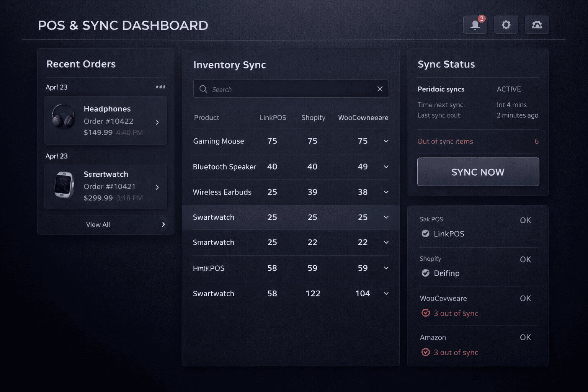This screenshot has width=588, height=392.
Task: Click the Product column header
Action: (x=206, y=118)
